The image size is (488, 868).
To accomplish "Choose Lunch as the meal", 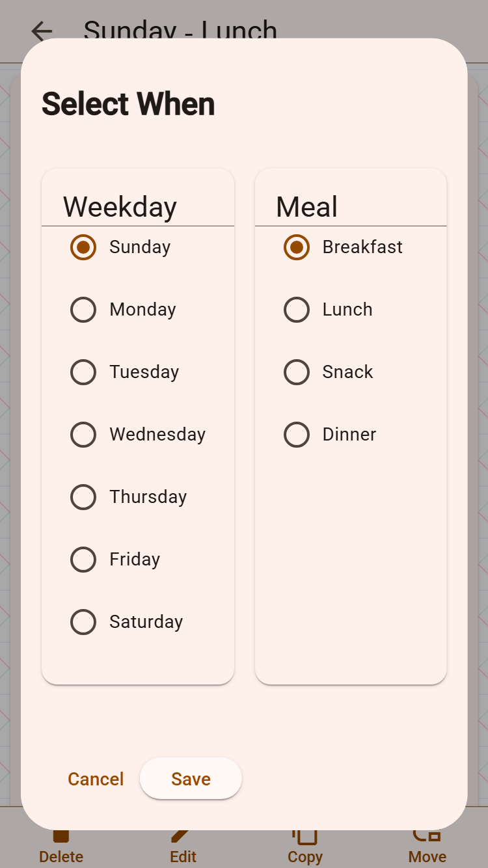I will pyautogui.click(x=297, y=310).
